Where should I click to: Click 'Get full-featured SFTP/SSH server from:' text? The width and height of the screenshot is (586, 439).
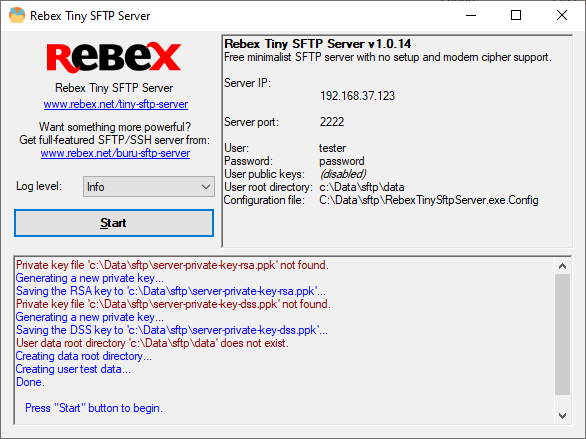[x=115, y=140]
